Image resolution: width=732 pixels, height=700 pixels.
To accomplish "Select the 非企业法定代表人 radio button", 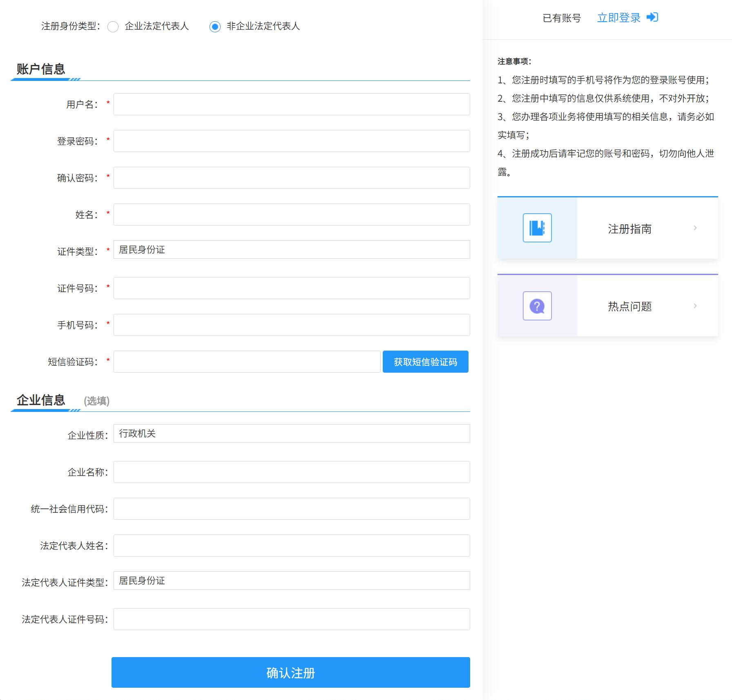I will 215,27.
